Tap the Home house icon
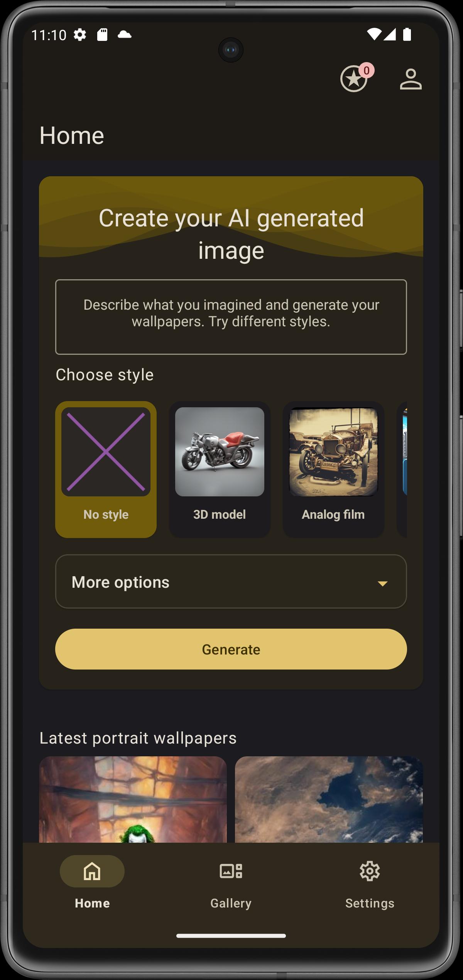 92,871
